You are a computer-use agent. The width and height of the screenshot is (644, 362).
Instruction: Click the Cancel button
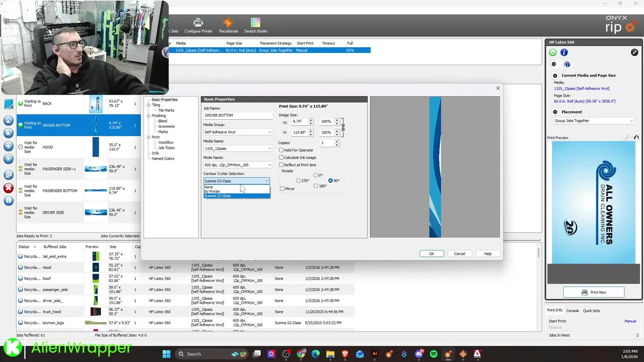click(459, 254)
